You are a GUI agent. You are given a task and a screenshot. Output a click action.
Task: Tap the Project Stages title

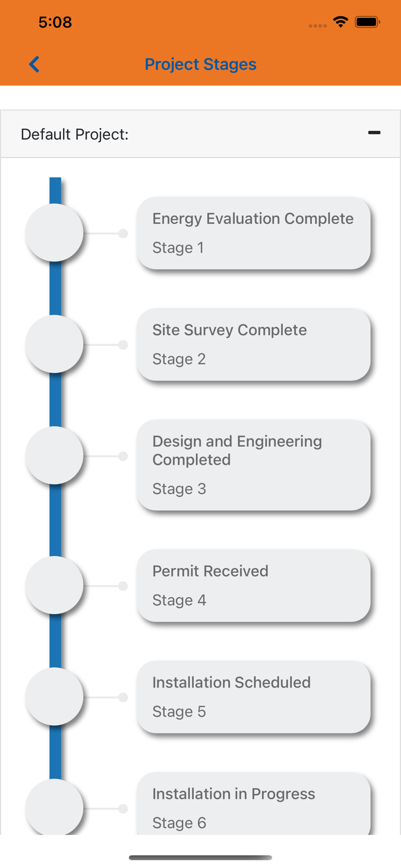point(200,64)
